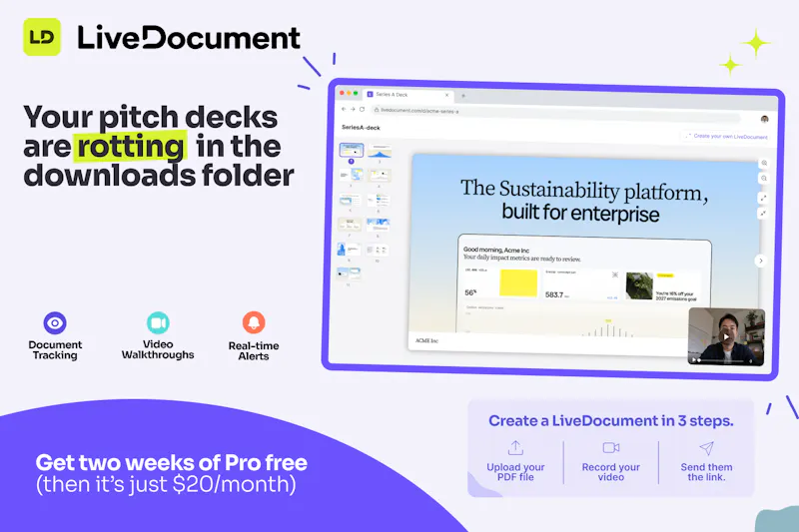Click the livedocument.com address bar URL
Image resolution: width=799 pixels, height=532 pixels.
tap(419, 111)
